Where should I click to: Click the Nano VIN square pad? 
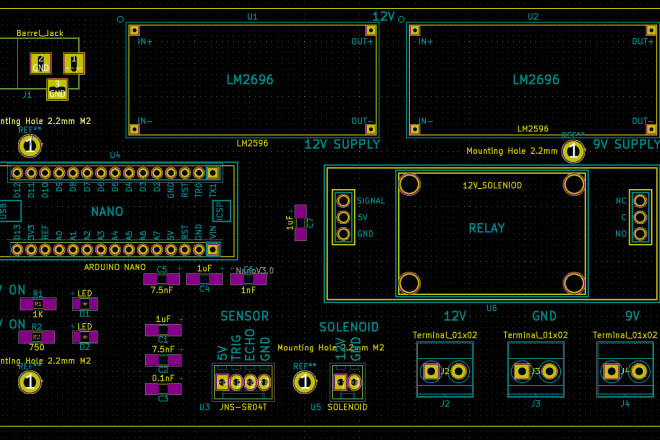point(213,250)
